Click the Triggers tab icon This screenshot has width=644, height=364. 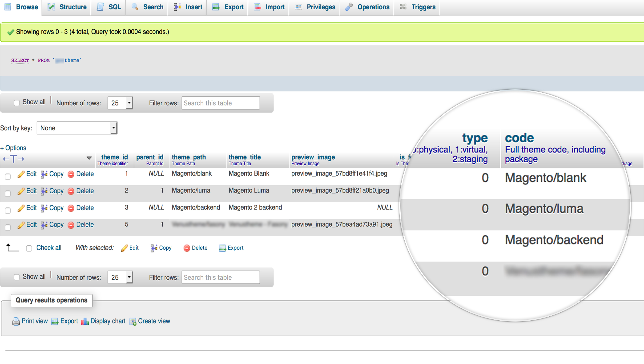[x=403, y=7]
